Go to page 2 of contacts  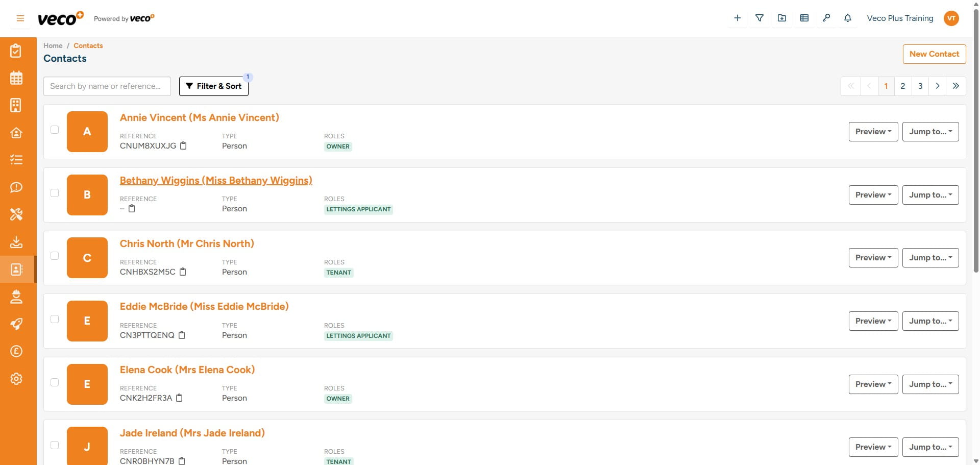pos(902,86)
